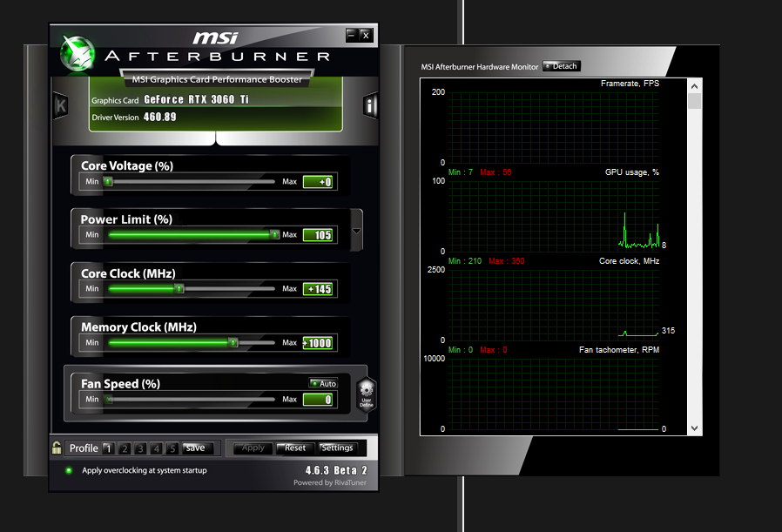Toggle the Auto fan speed button
The width and height of the screenshot is (782, 532).
coord(323,383)
